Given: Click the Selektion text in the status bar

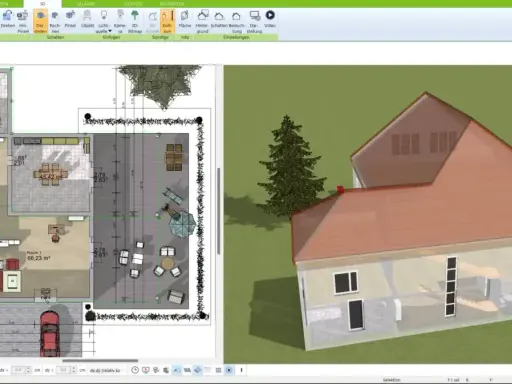Looking at the screenshot, I should click(x=391, y=380).
